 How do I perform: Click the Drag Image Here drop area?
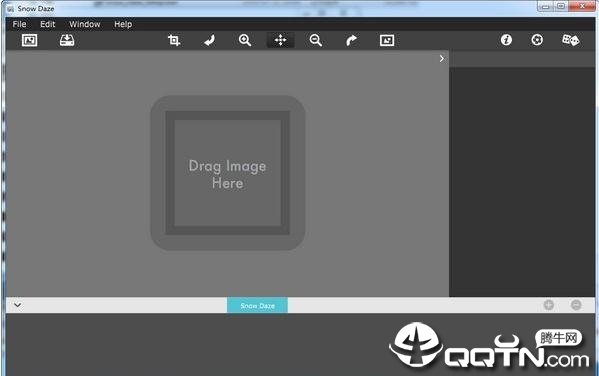click(228, 173)
